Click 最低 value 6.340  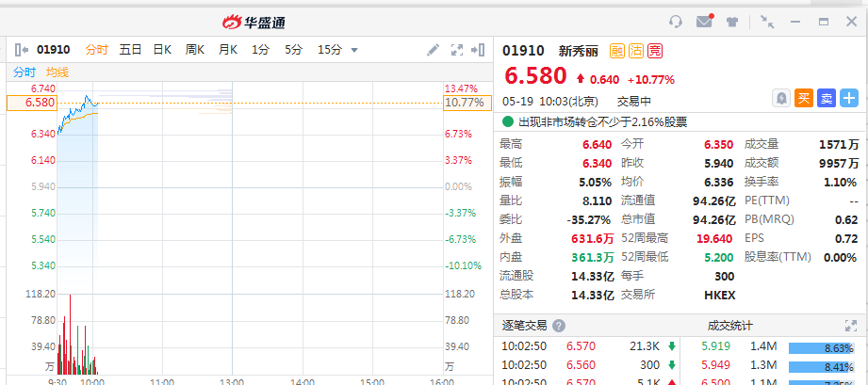[x=597, y=164]
